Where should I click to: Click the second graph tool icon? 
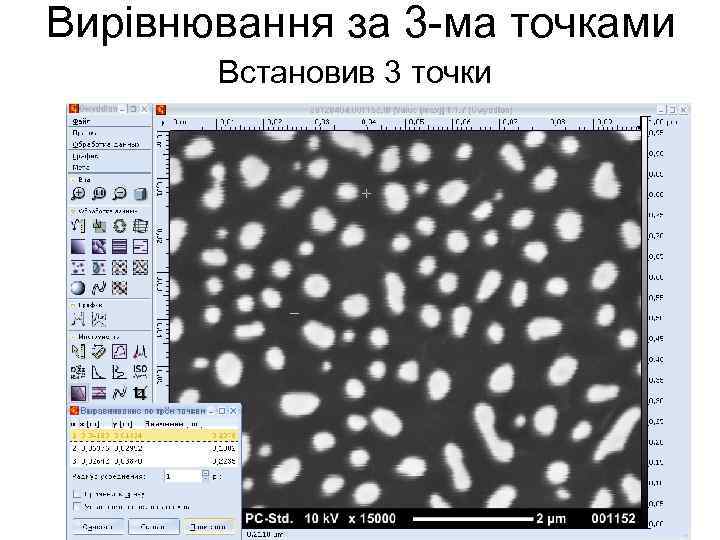pos(99,319)
